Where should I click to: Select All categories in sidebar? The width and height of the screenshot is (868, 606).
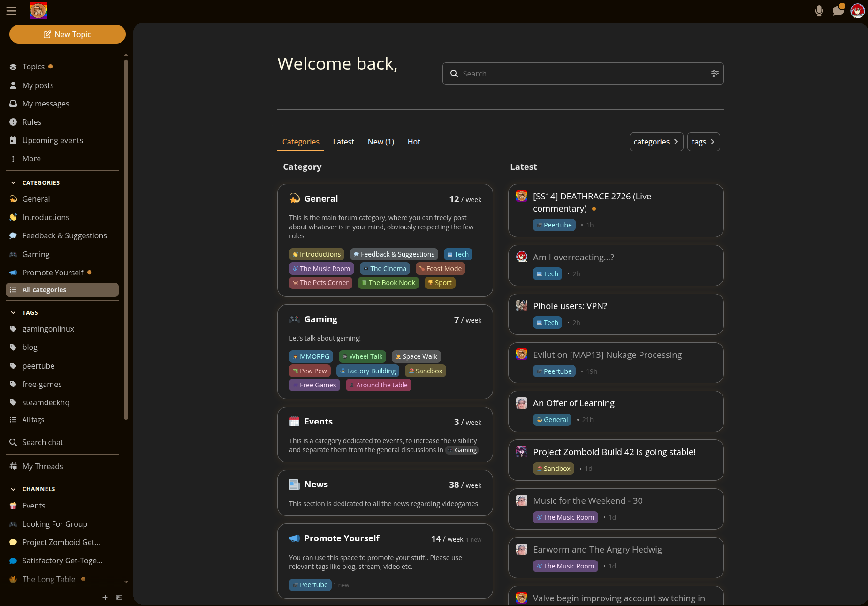(x=62, y=290)
